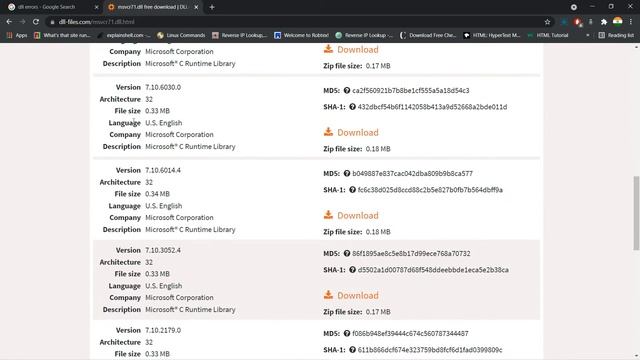Click the 0.34 MB file size value
The image size is (640, 360).
pyautogui.click(x=157, y=194)
